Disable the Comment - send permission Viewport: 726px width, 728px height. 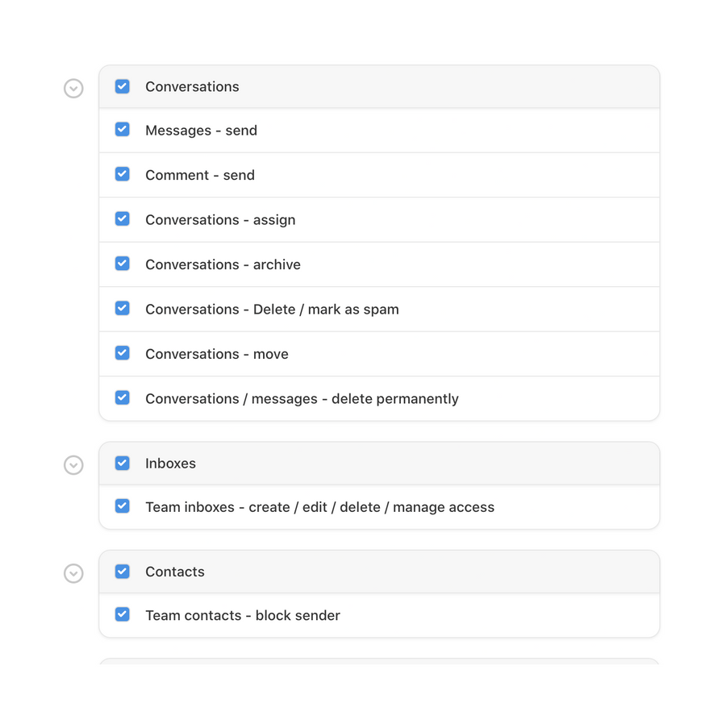123,174
